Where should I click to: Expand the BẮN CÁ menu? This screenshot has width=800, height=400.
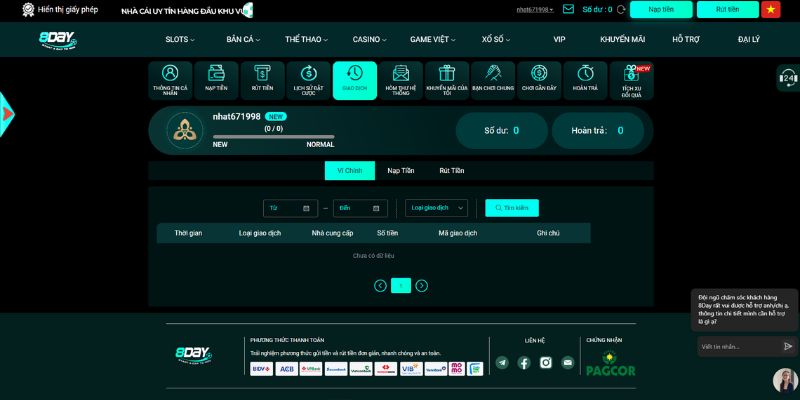click(x=243, y=39)
